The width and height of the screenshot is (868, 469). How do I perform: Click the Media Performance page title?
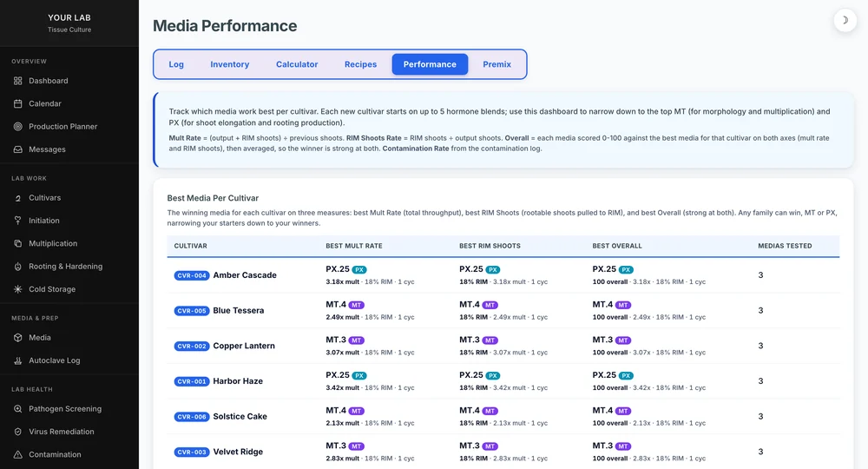pos(225,26)
